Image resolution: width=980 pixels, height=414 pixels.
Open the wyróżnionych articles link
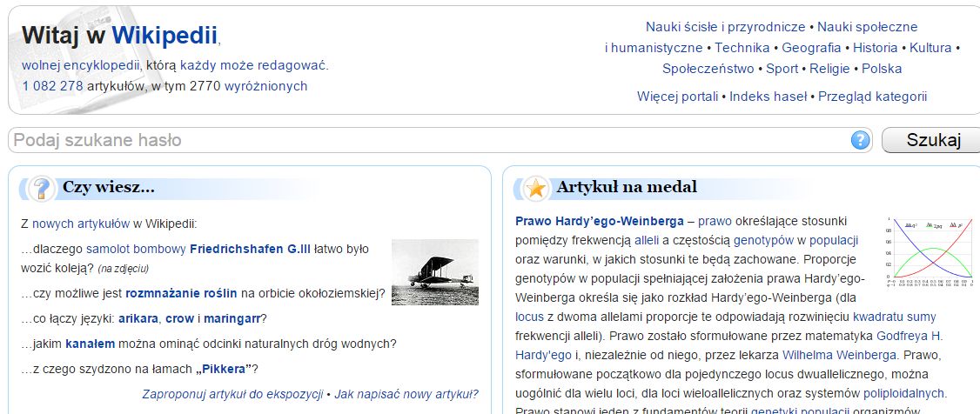[x=265, y=86]
